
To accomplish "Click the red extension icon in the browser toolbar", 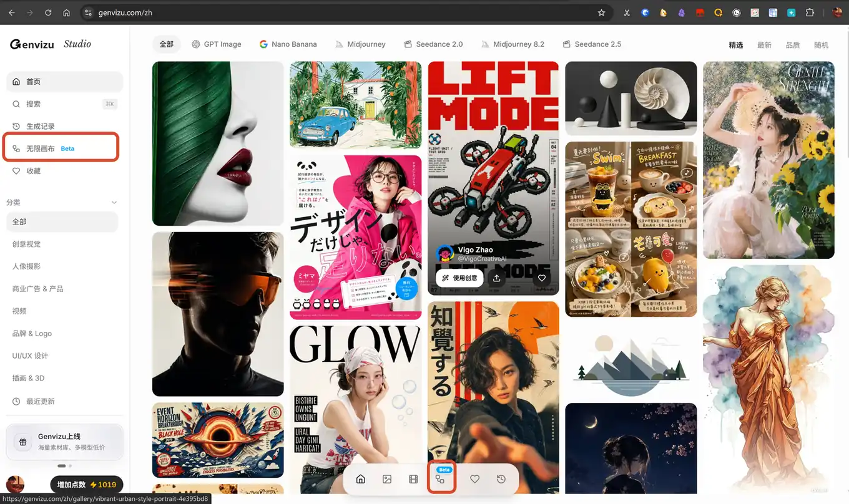I will point(700,12).
